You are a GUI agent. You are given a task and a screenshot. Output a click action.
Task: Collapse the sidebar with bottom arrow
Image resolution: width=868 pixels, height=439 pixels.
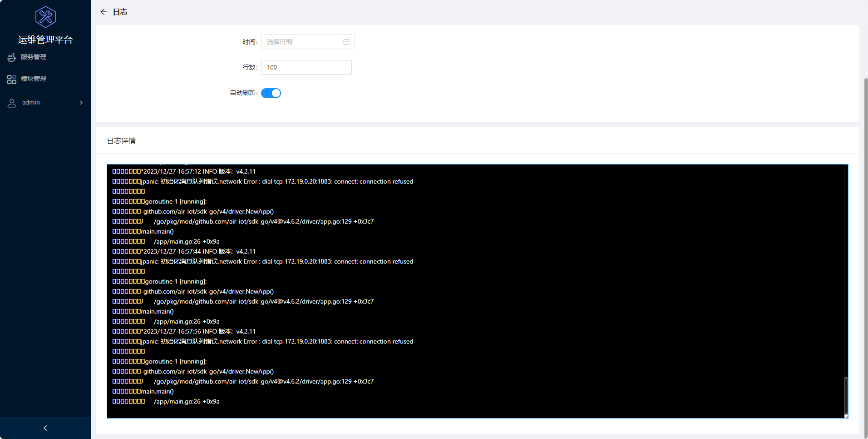[x=45, y=428]
